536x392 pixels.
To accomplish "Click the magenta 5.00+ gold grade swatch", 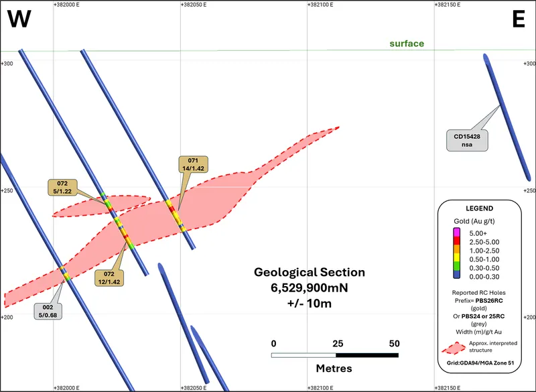I will [456, 233].
